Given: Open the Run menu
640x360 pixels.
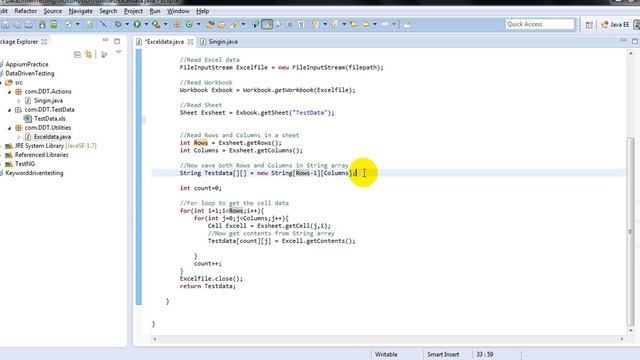Looking at the screenshot, I should (155, 11).
